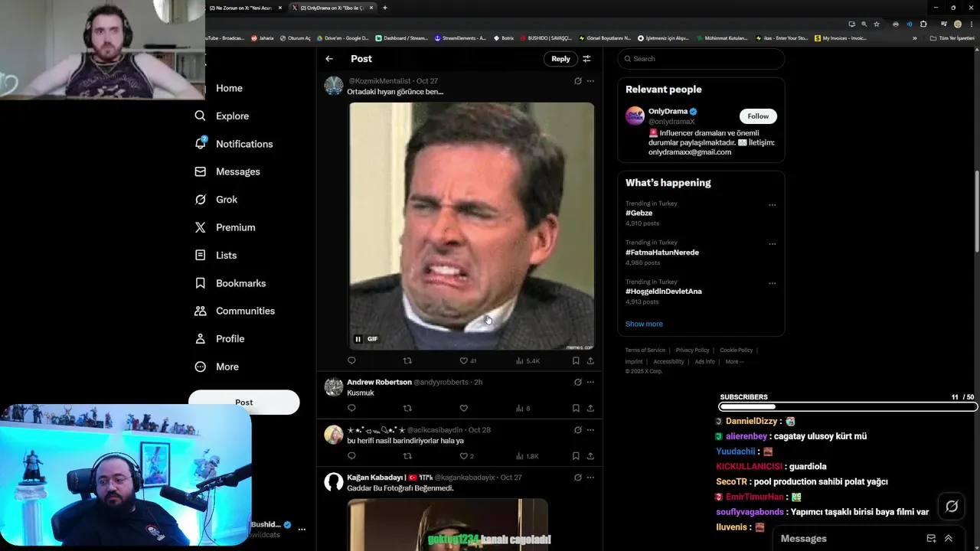This screenshot has height=551, width=980.
Task: Click Show more under What's happening
Action: [644, 324]
